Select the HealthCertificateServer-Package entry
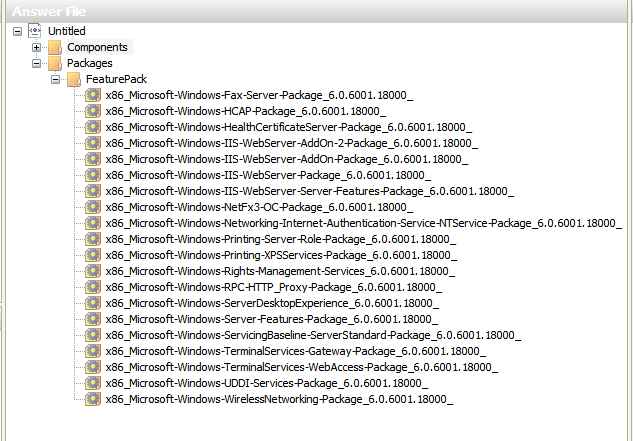This screenshot has width=633, height=441. tap(289, 127)
